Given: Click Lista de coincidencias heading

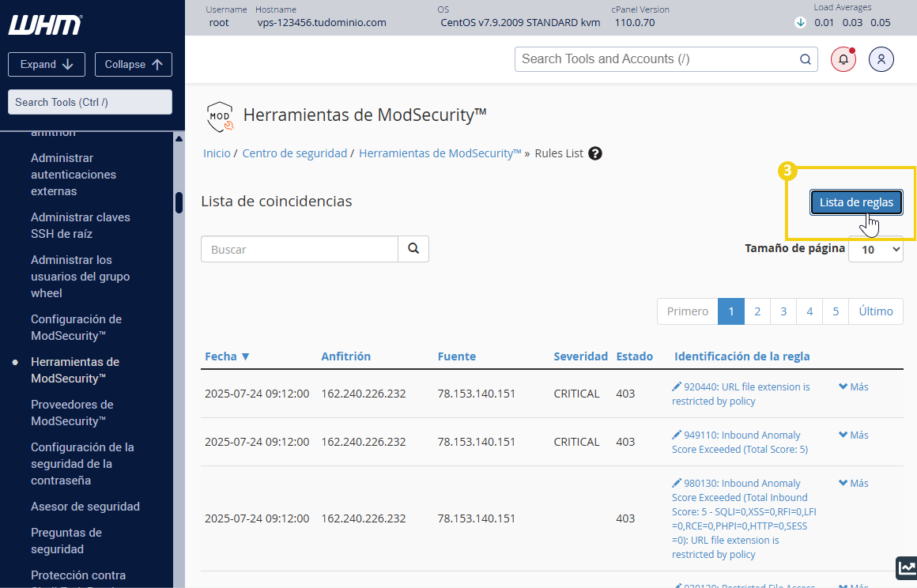Looking at the screenshot, I should tap(277, 201).
